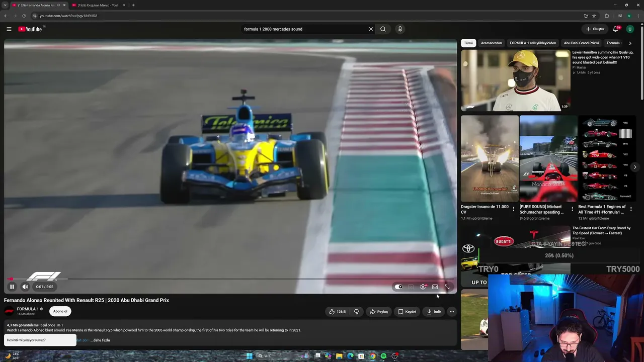The image size is (644, 362).
Task: Open more actions ellipsis under video
Action: point(452,312)
